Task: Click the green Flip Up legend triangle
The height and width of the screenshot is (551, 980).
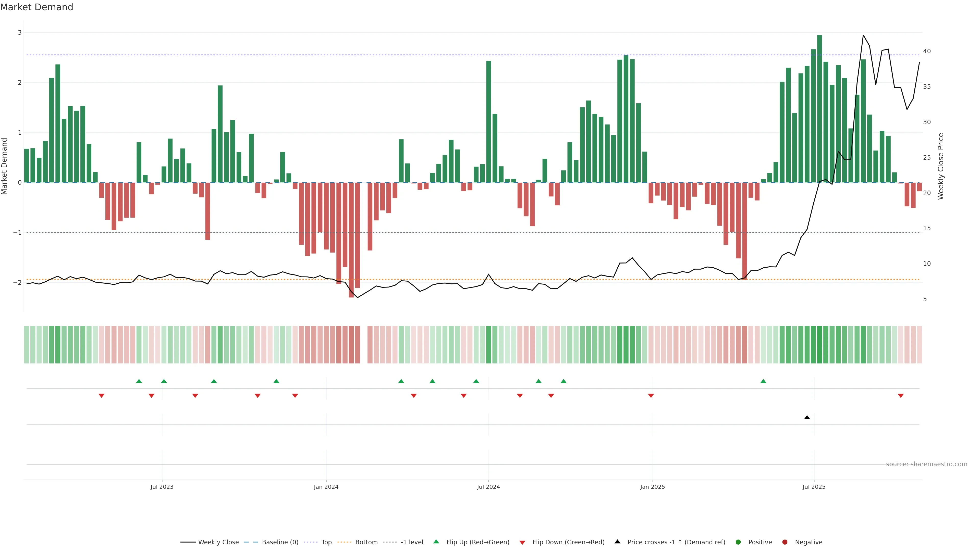Action: [x=436, y=542]
